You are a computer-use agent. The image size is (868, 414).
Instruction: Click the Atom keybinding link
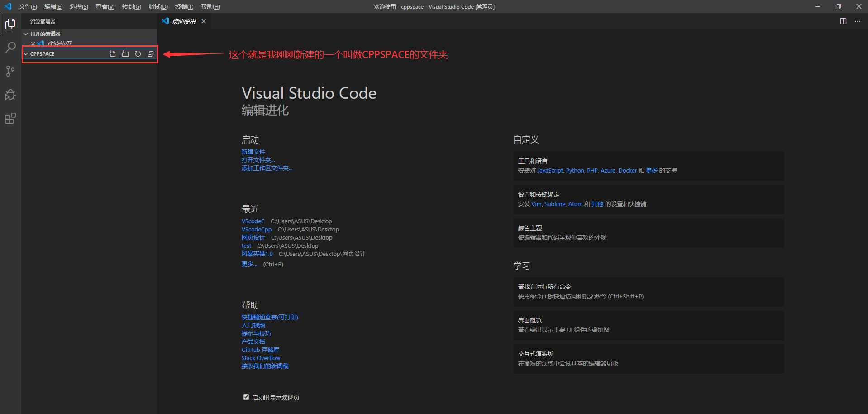click(575, 204)
